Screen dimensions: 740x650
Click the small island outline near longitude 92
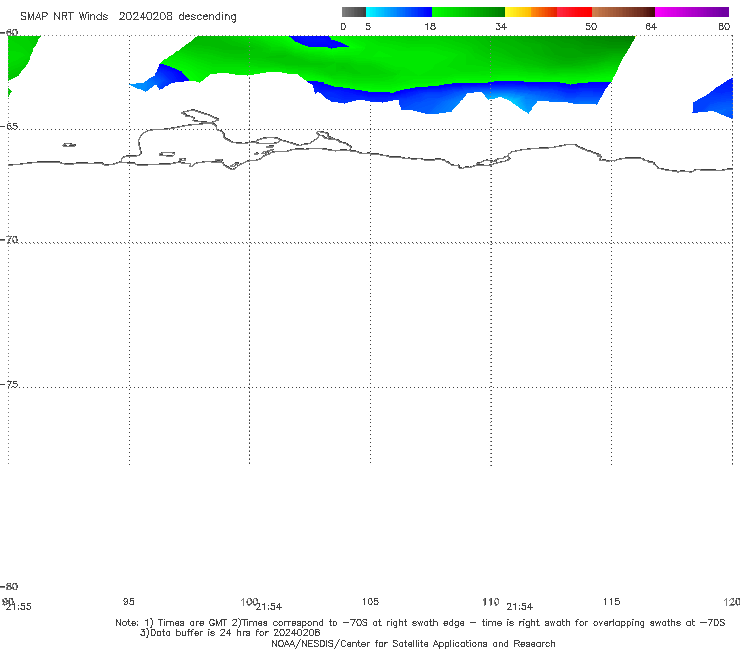69,145
